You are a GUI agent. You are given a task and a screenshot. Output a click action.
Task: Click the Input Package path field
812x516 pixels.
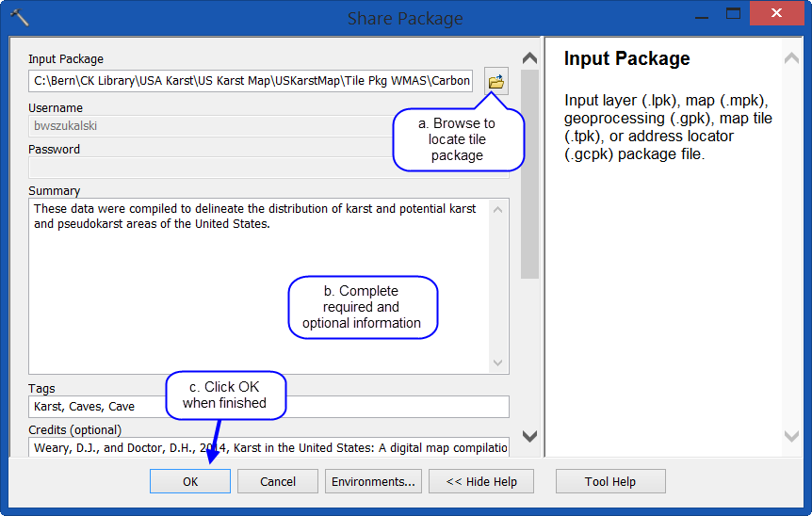pos(252,81)
